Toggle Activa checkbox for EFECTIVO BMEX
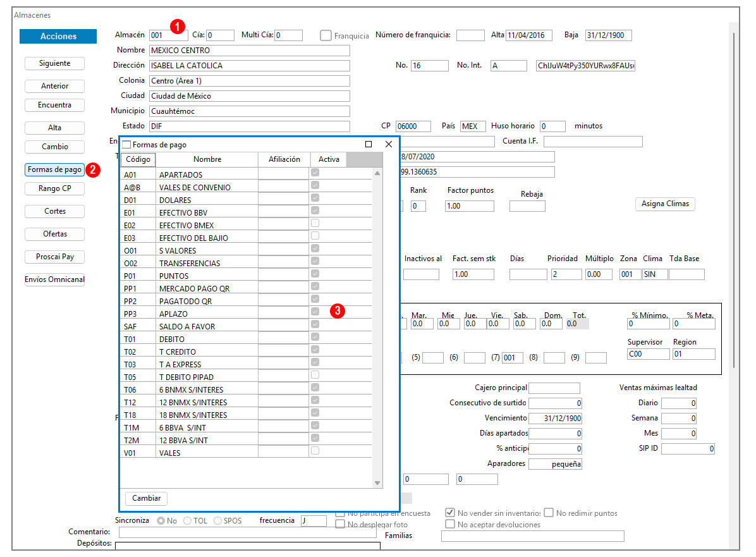 coord(315,223)
